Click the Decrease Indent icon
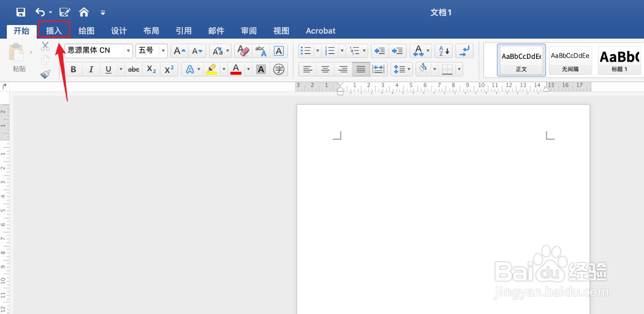Screen dimensions: 644x314 (380, 51)
